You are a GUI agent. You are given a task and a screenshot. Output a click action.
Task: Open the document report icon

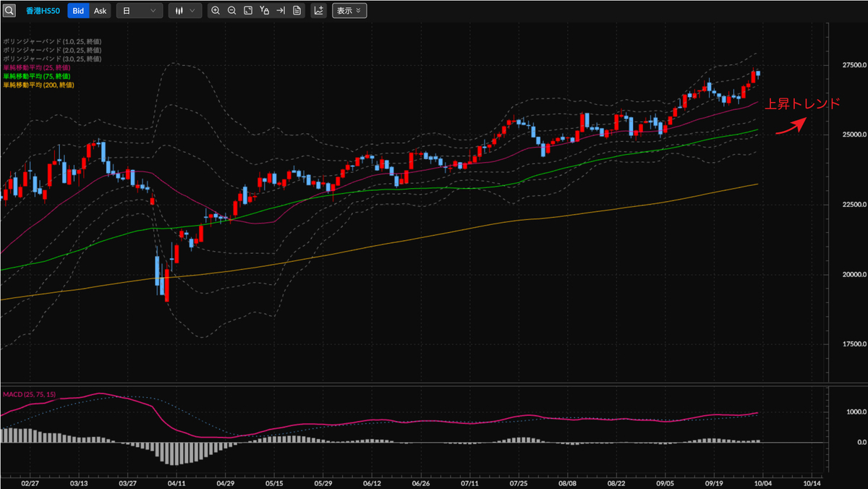tap(297, 11)
